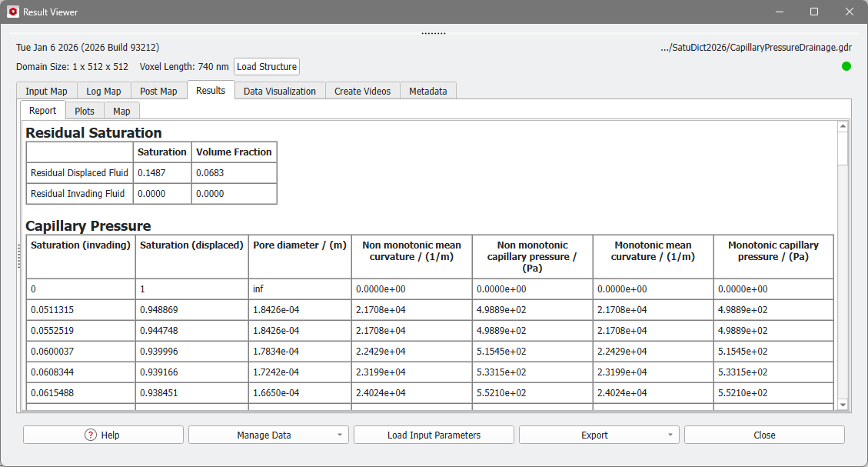Open the Create Videos tab

click(x=362, y=91)
